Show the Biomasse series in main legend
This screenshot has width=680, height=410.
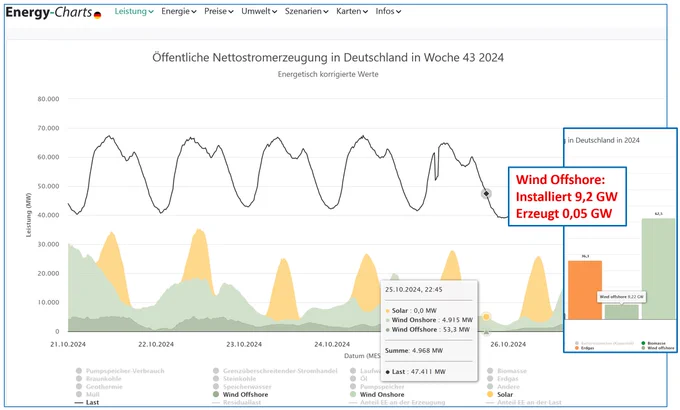pyautogui.click(x=507, y=371)
